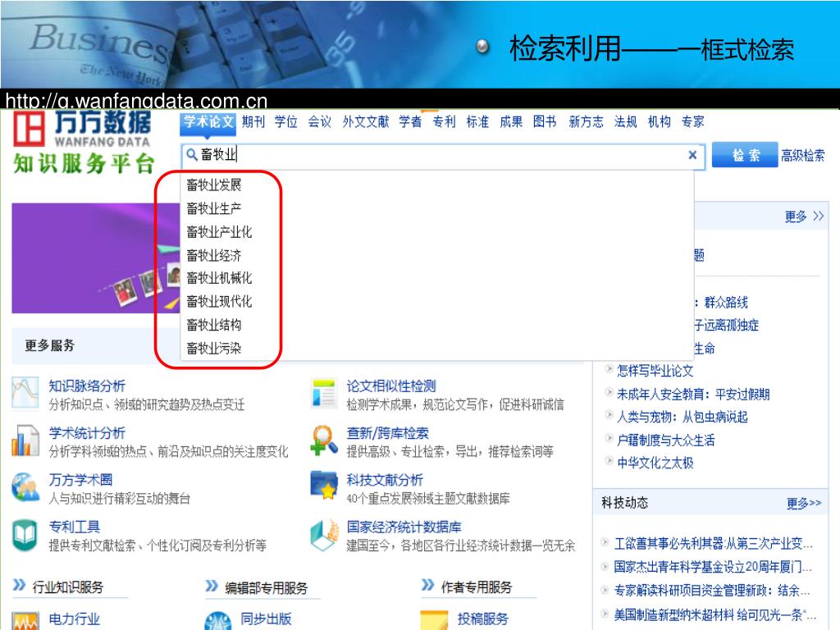
Task: Choose suggestion 畜牧业结构
Action: (x=214, y=325)
